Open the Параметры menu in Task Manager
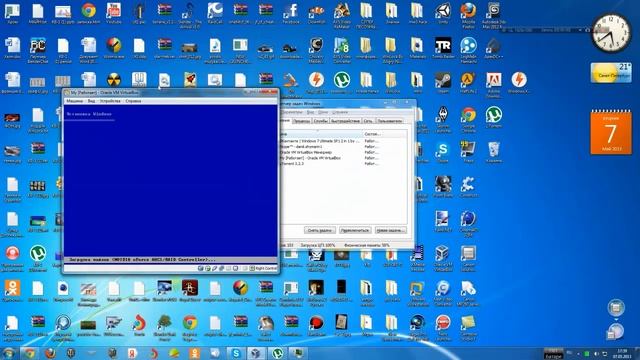Image resolution: width=640 pixels, height=360 pixels. [292, 112]
